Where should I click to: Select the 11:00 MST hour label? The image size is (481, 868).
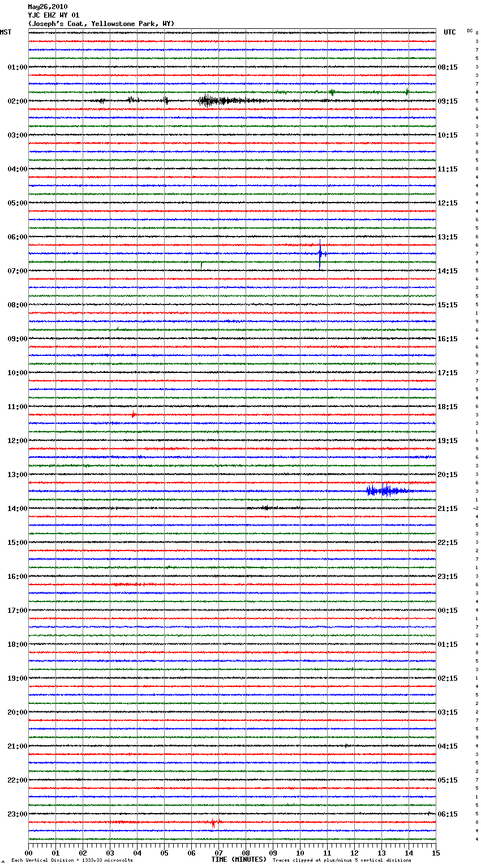click(18, 407)
